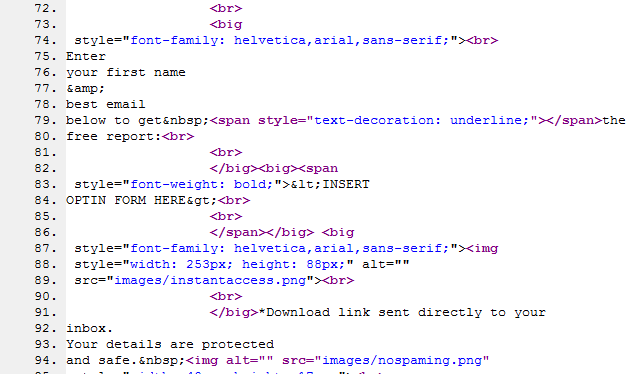Click the text 'your first name'

pos(126,72)
